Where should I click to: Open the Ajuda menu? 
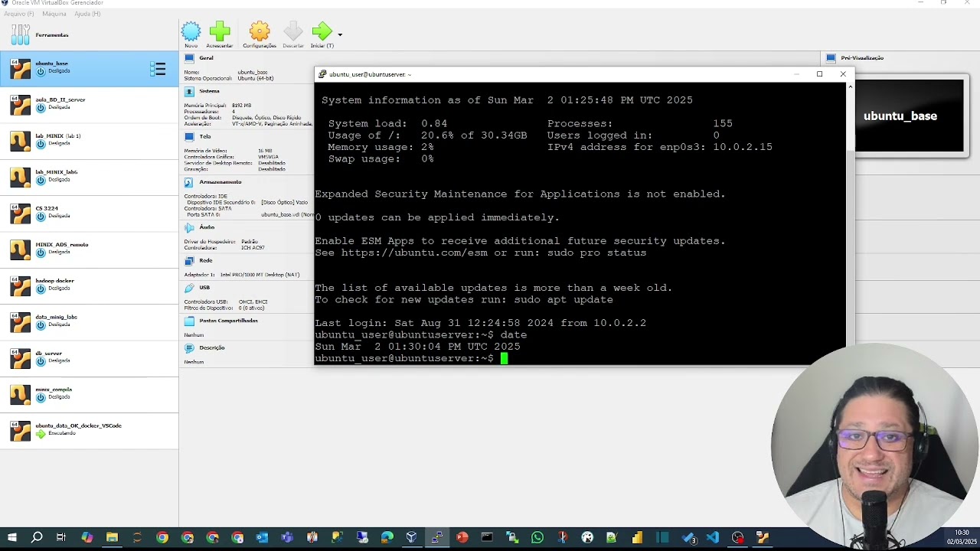point(87,14)
